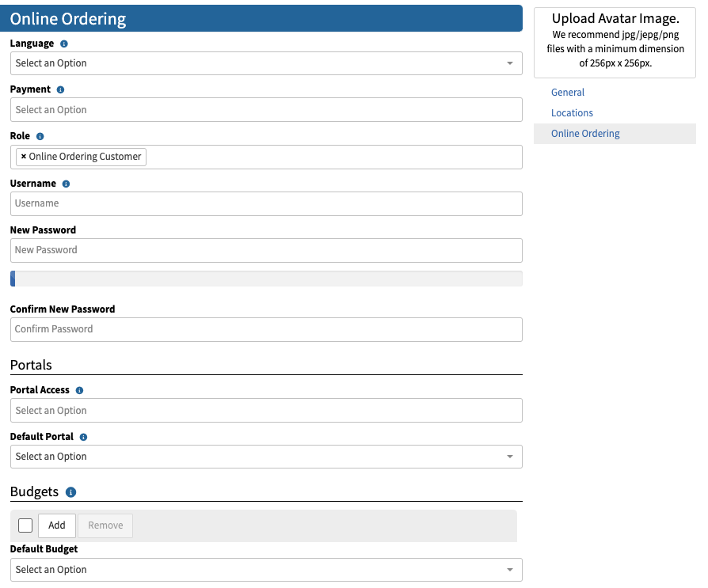Open Portal Access info icon
The height and width of the screenshot is (588, 708).
pyautogui.click(x=79, y=390)
